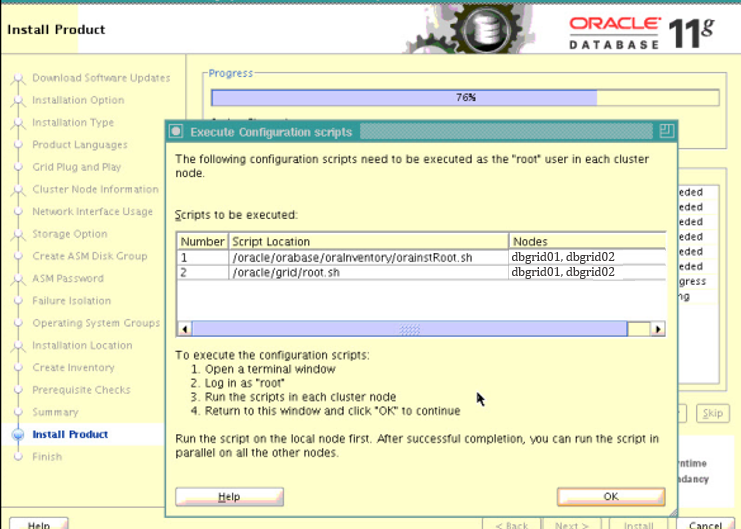Select Prerequisite Checks step
This screenshot has height=529, width=741.
coord(81,390)
